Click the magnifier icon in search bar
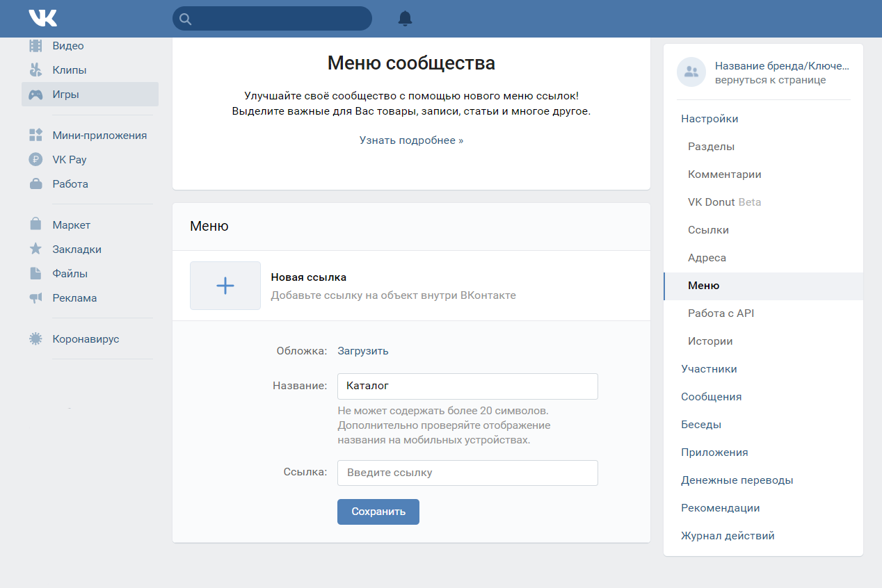The width and height of the screenshot is (882, 588). [185, 19]
